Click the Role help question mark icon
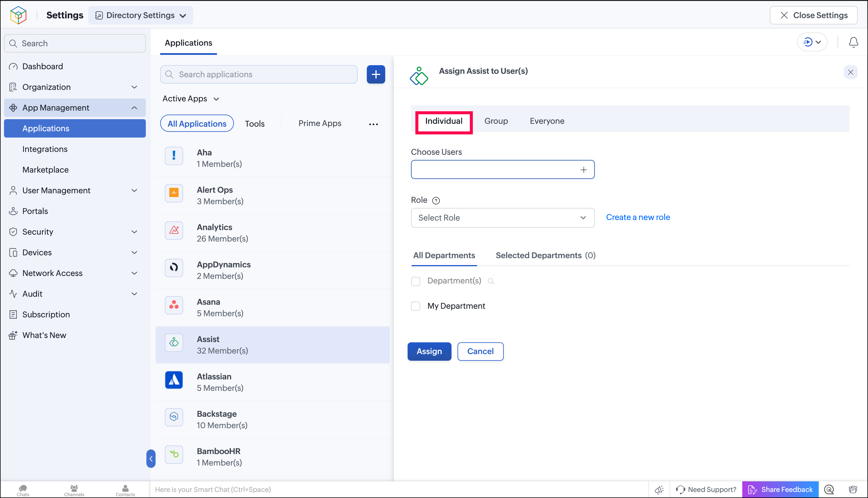This screenshot has width=868, height=498. tap(436, 200)
